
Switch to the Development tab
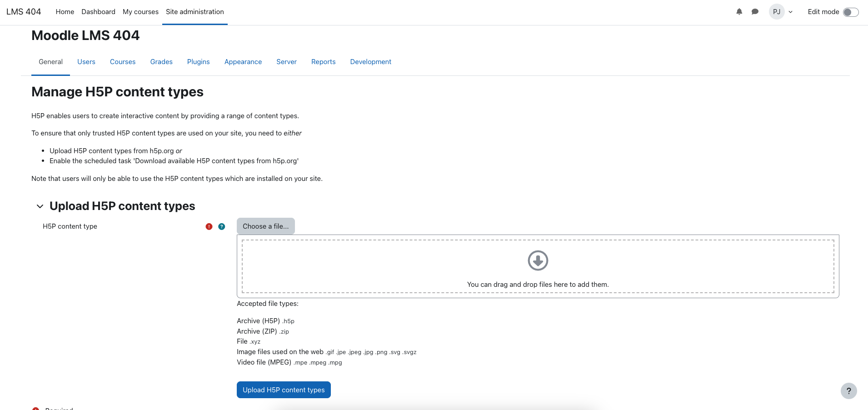(x=371, y=62)
